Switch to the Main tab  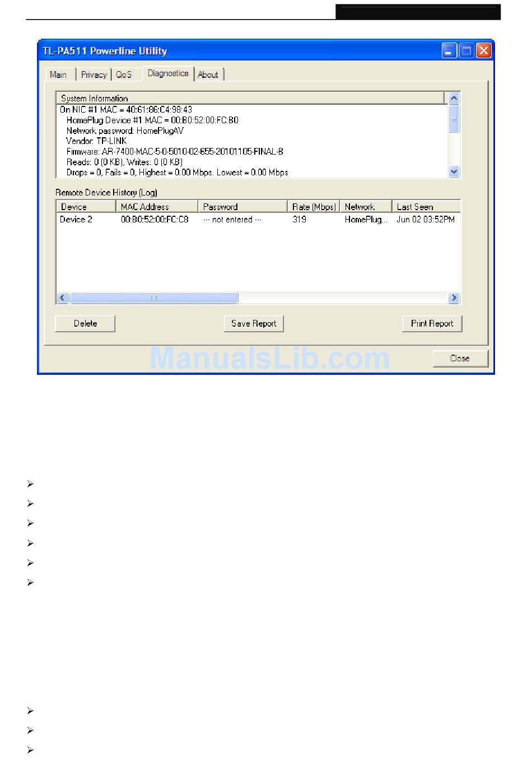point(58,75)
